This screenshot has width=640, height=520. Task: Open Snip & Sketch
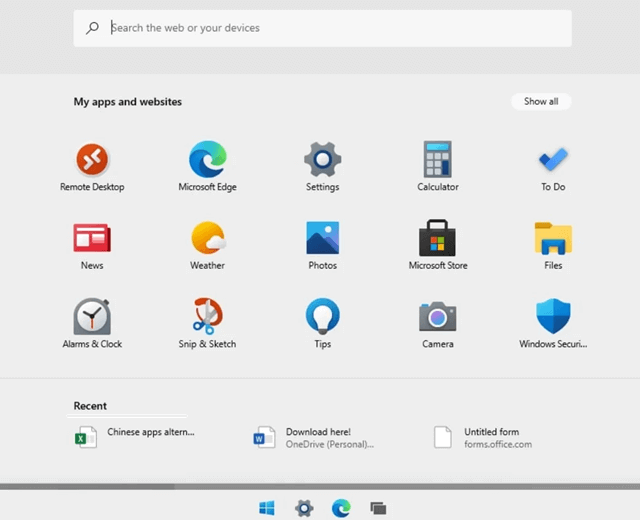[207, 324]
